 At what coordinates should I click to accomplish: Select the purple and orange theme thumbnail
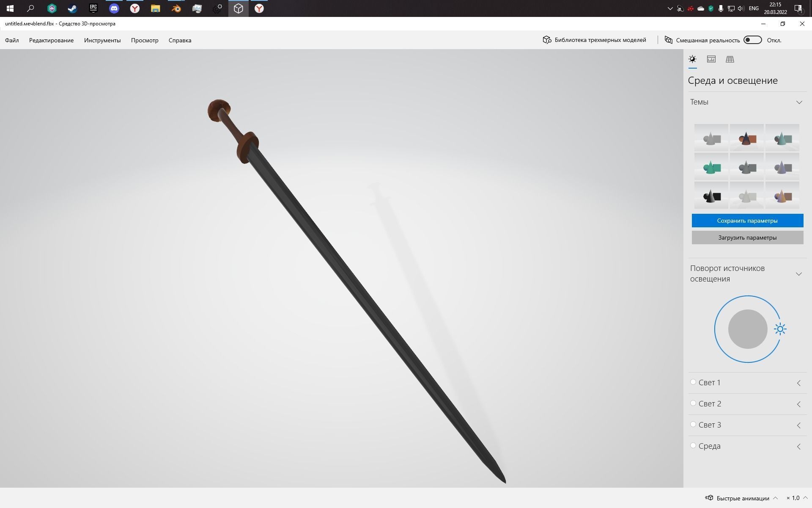click(x=782, y=195)
